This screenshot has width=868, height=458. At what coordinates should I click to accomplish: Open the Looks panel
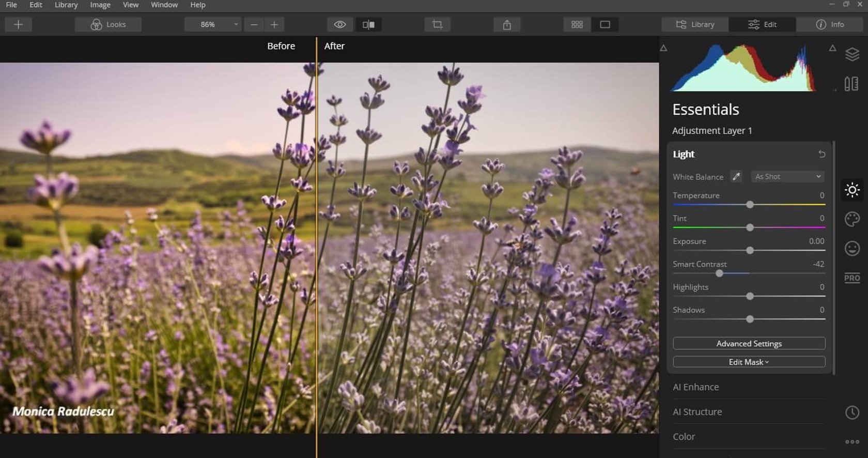pos(108,24)
